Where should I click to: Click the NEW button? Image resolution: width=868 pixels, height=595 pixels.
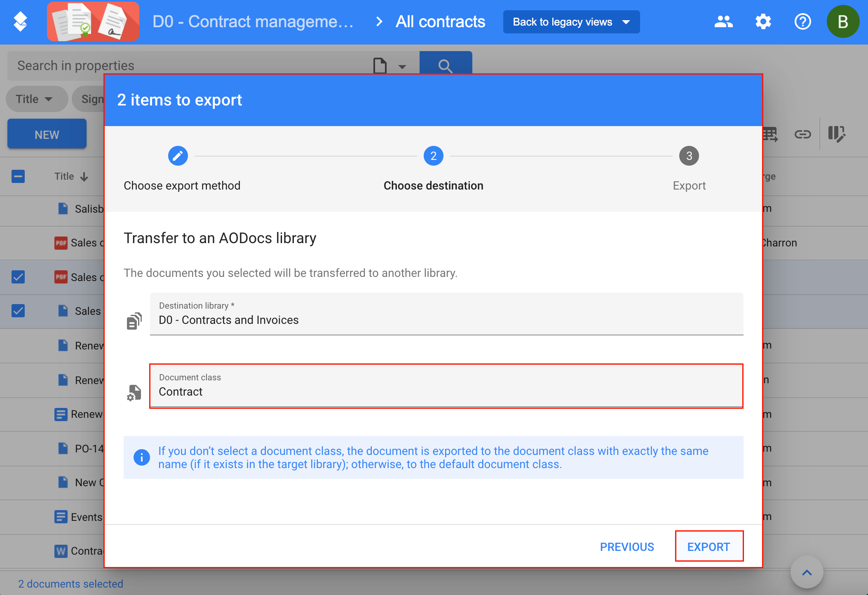(47, 134)
